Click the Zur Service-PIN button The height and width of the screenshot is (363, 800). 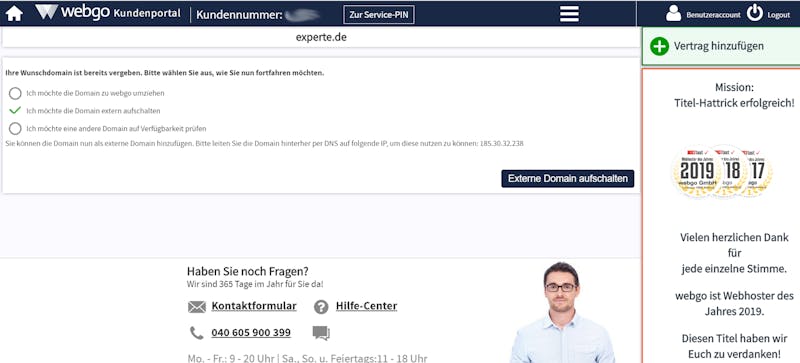point(379,15)
